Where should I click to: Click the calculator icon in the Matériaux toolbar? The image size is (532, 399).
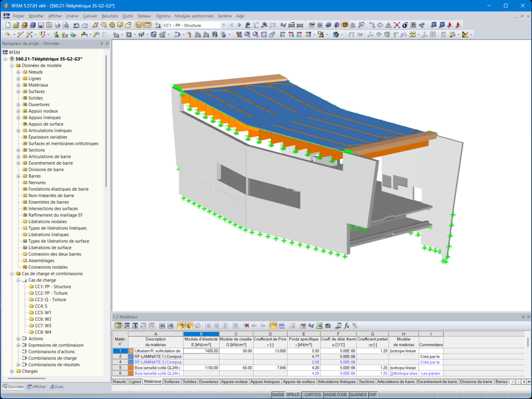tap(328, 326)
